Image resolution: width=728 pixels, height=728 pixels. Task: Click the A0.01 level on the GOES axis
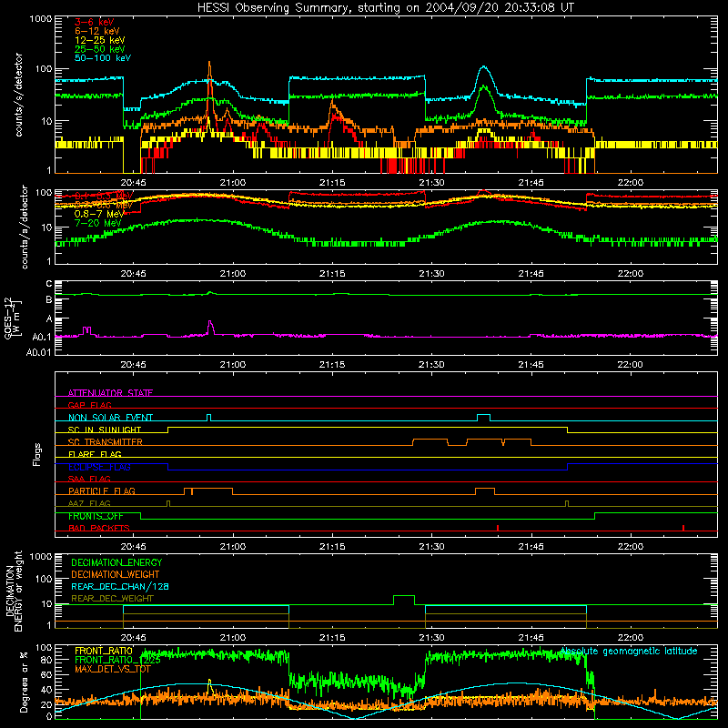pos(39,352)
